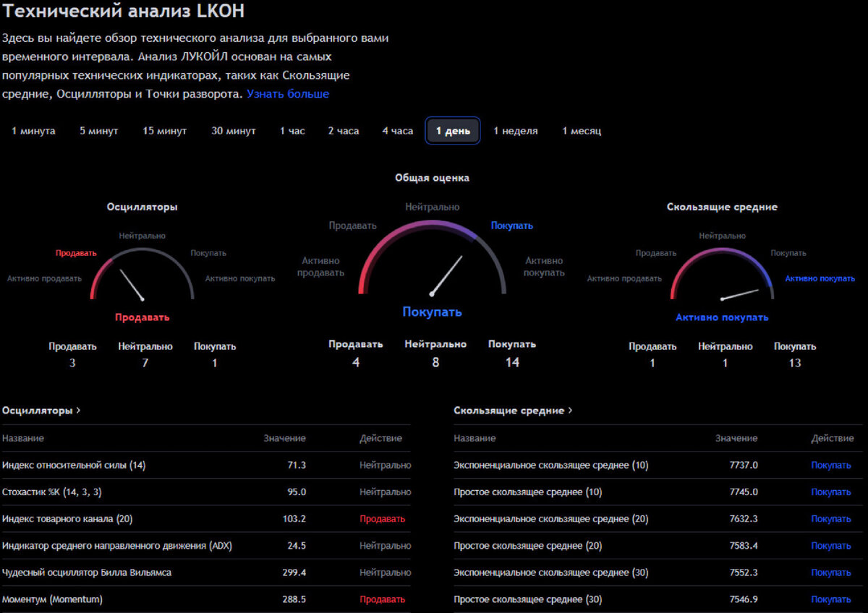868x613 pixels.
Task: Click the Скользящие средние gauge dial
Action: [x=723, y=273]
